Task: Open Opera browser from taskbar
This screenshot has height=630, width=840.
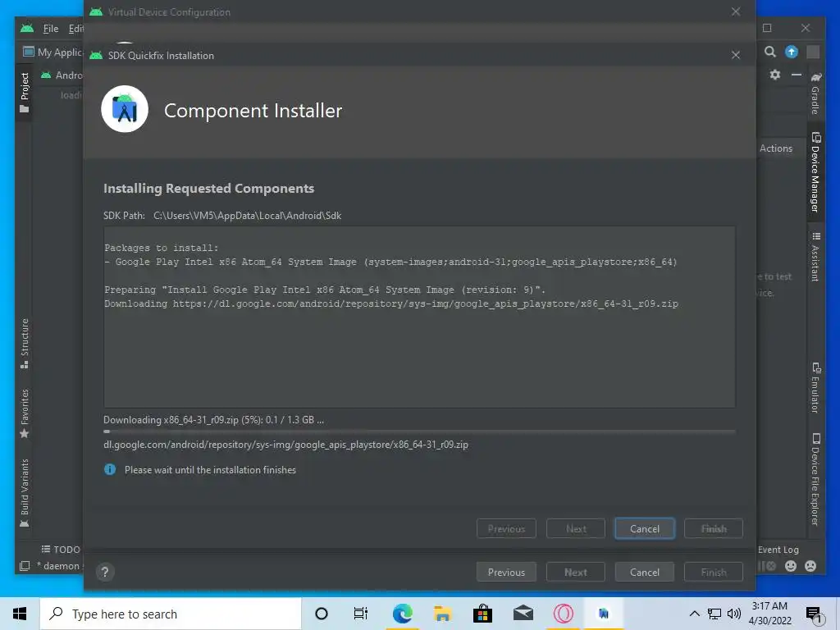Action: point(563,614)
